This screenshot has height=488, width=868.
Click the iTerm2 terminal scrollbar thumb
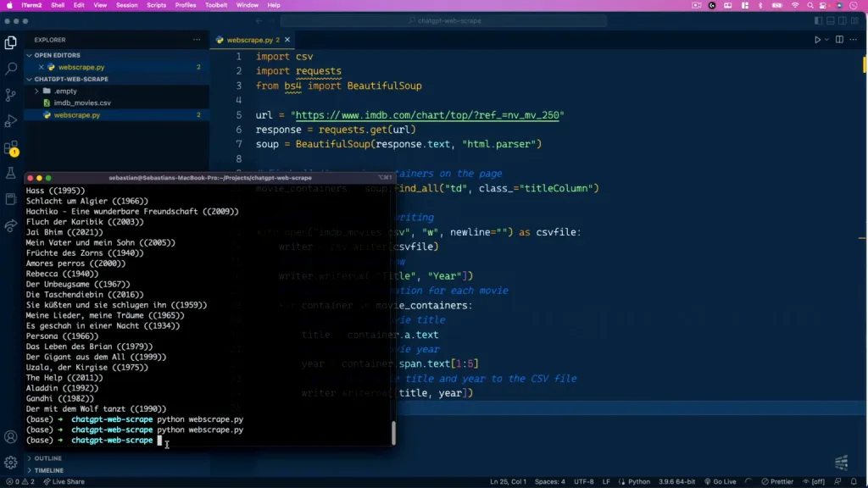pyautogui.click(x=393, y=433)
